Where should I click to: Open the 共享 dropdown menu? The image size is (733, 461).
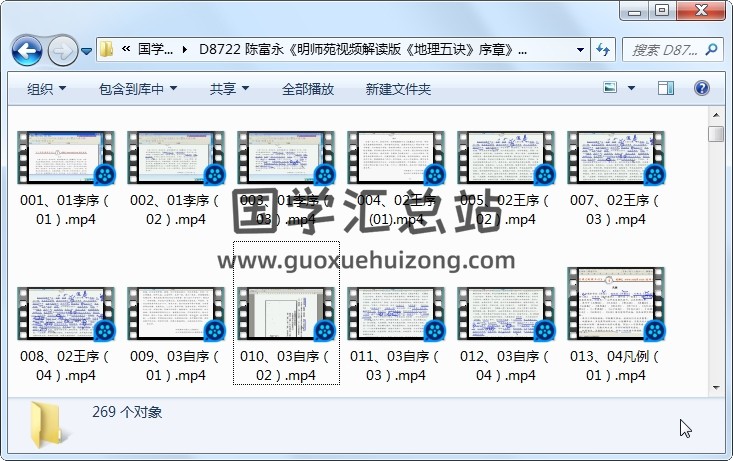(229, 89)
